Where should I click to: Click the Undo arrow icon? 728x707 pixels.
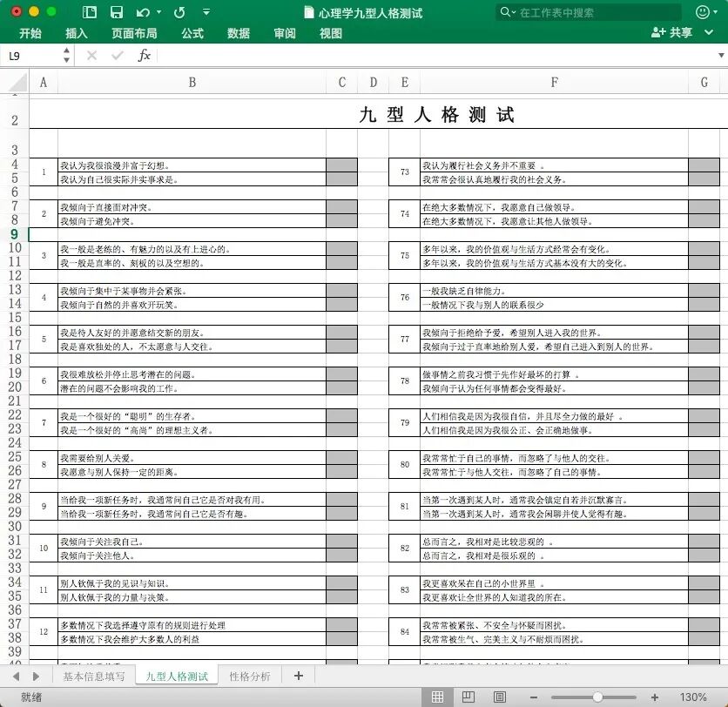point(143,12)
